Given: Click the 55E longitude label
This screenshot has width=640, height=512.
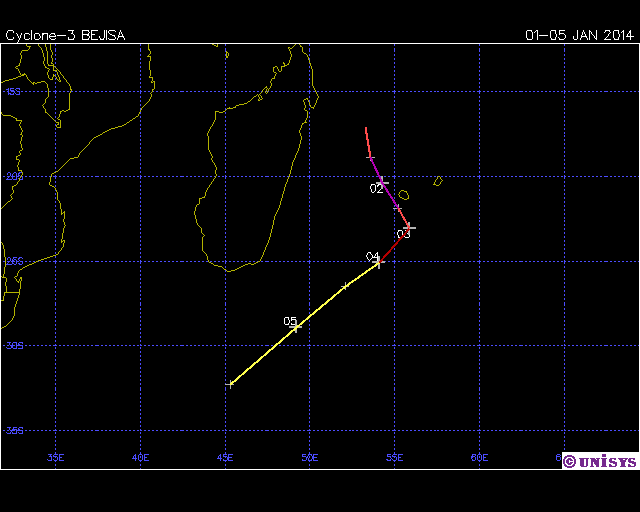Looking at the screenshot, I should pos(395,458).
